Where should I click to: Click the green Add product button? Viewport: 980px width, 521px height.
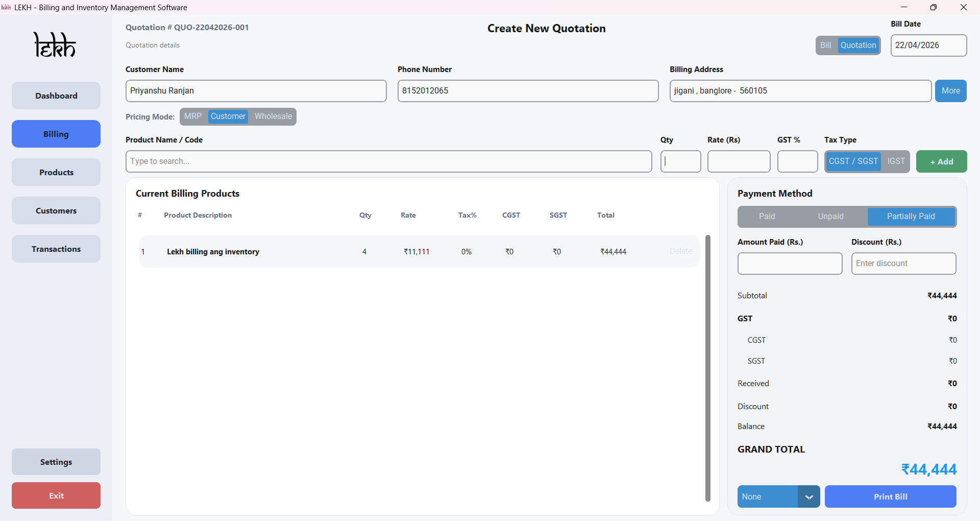pyautogui.click(x=941, y=161)
